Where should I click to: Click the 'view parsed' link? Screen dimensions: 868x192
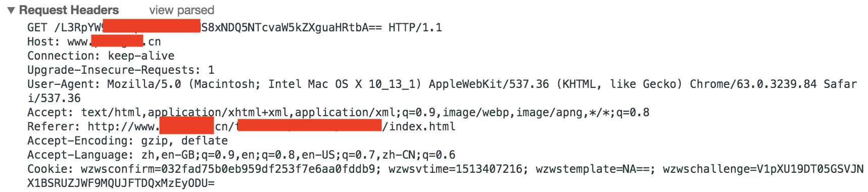(182, 10)
